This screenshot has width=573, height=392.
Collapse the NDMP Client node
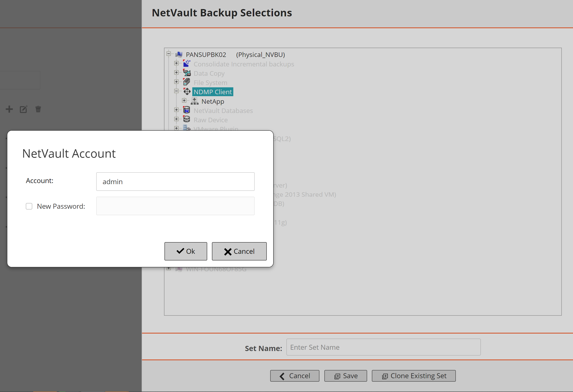click(176, 91)
